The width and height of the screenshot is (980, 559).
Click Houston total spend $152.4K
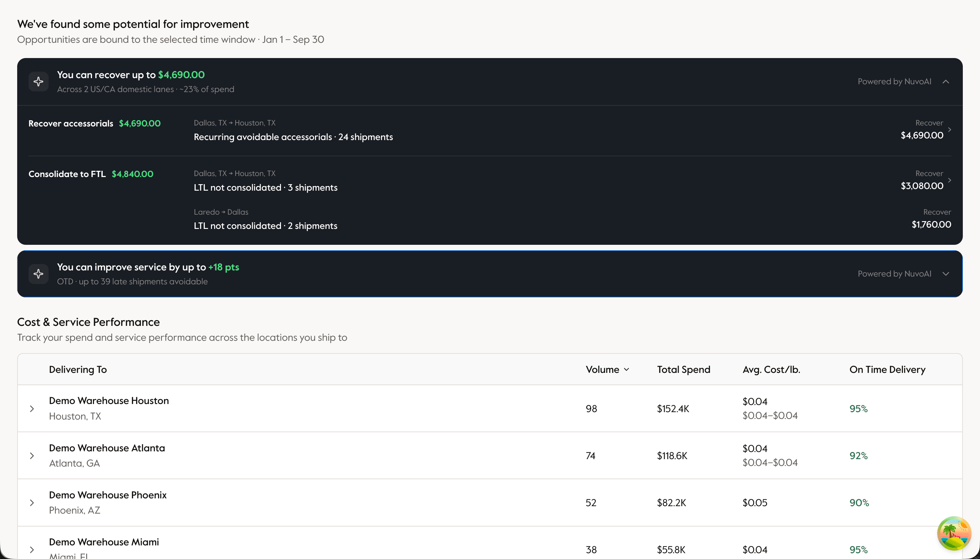point(673,409)
